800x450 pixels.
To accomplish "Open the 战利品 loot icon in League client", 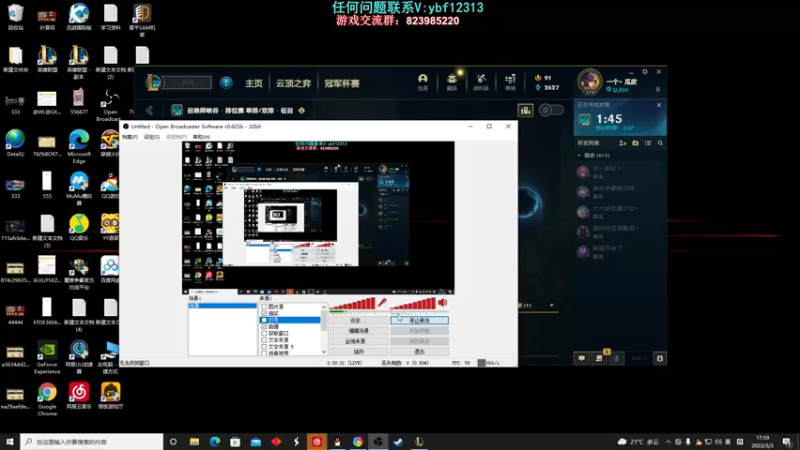I will pos(481,82).
